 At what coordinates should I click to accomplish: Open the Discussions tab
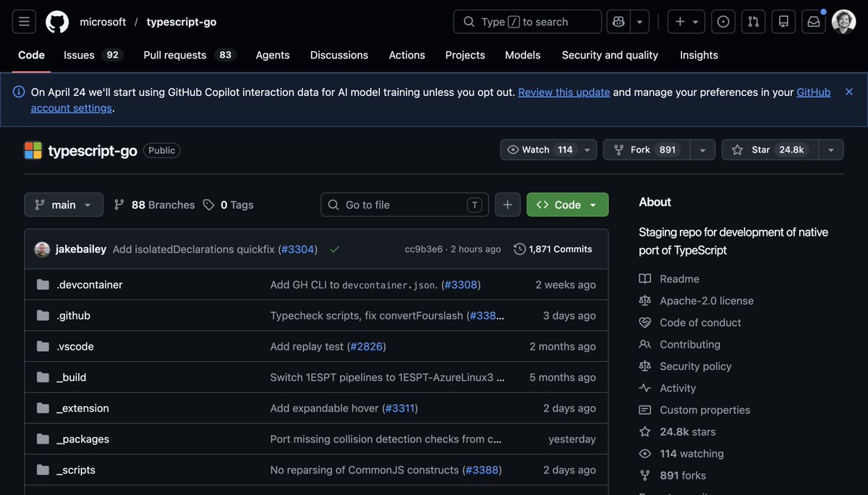(x=339, y=55)
